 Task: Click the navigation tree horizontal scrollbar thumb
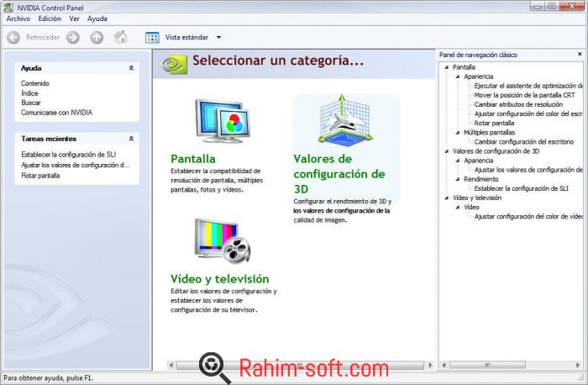pyautogui.click(x=487, y=365)
